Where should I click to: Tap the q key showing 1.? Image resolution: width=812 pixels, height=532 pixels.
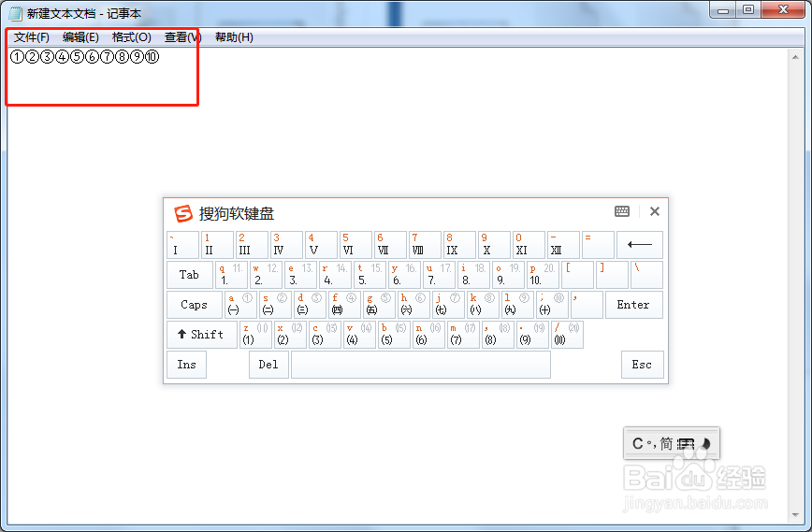(231, 275)
